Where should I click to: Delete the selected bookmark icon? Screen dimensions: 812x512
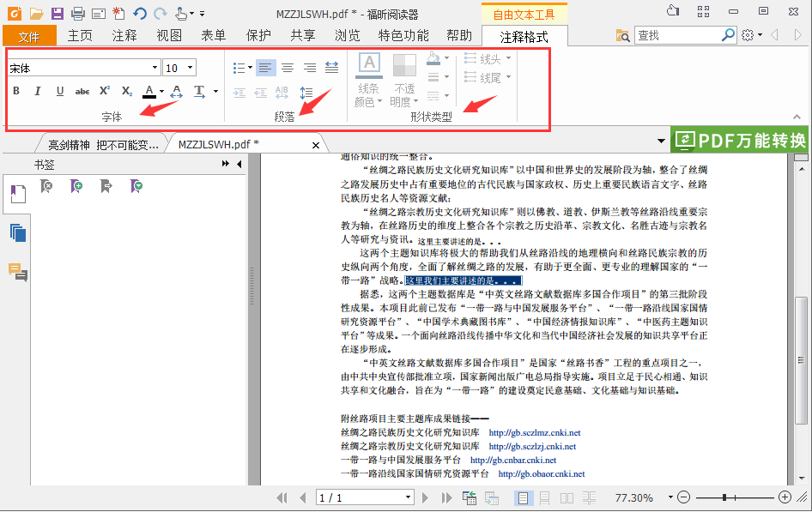tap(48, 185)
